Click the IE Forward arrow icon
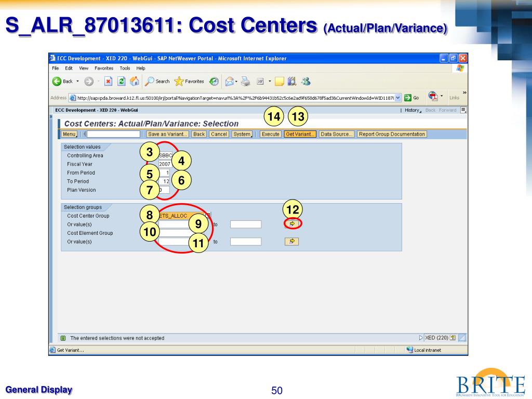This screenshot has height=399, width=532. pyautogui.click(x=89, y=82)
